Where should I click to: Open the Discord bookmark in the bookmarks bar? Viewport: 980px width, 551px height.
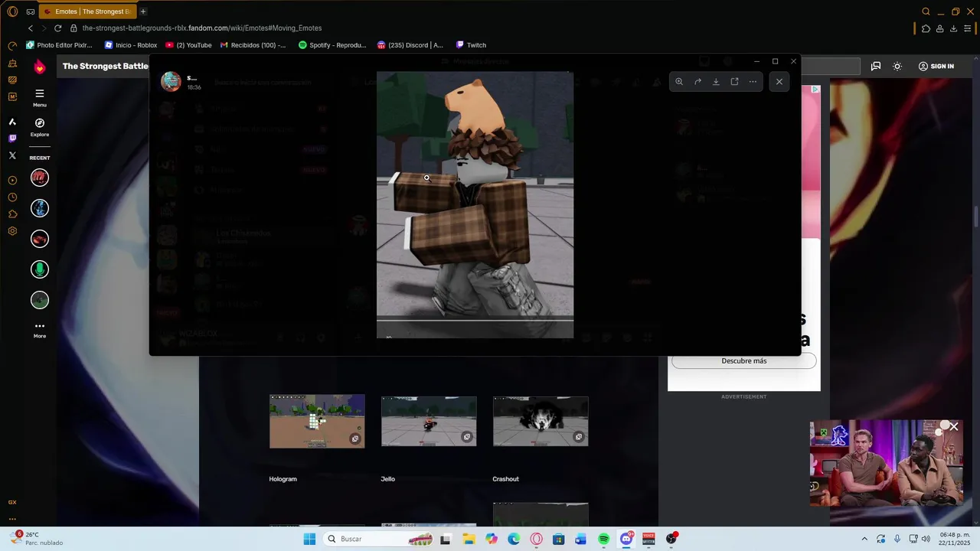[x=410, y=45]
